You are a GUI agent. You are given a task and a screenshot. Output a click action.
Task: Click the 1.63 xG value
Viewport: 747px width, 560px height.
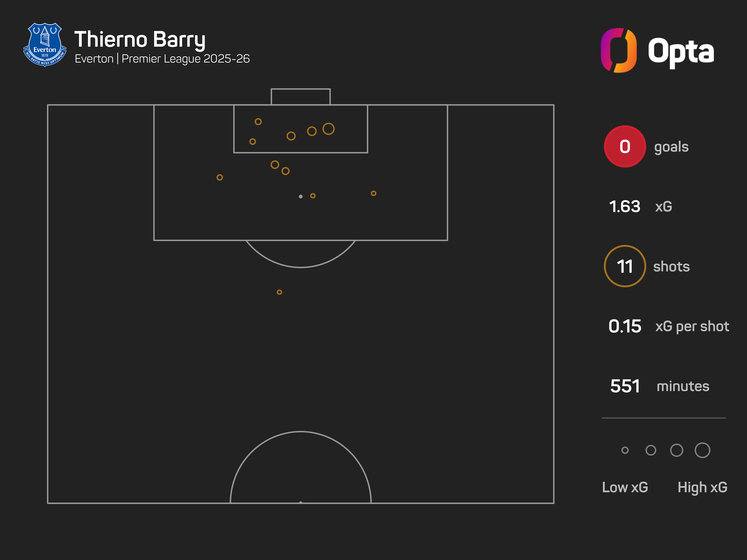[x=625, y=206]
